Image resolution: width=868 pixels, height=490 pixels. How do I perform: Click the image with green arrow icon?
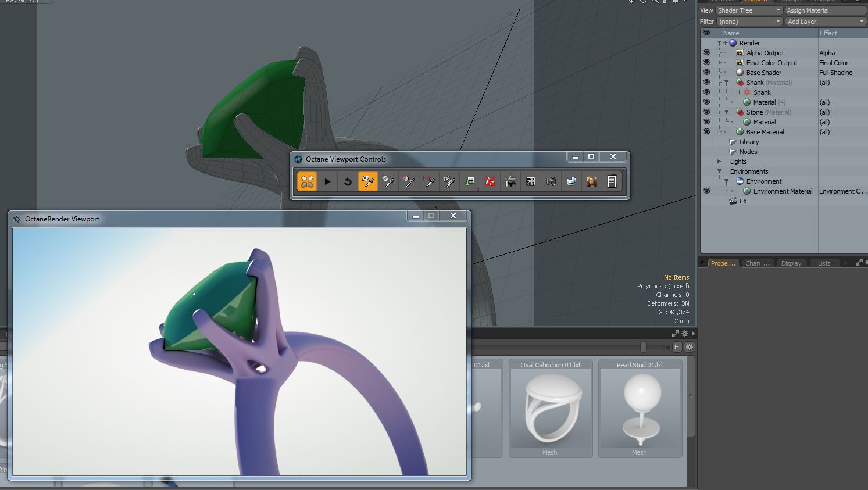coord(470,181)
